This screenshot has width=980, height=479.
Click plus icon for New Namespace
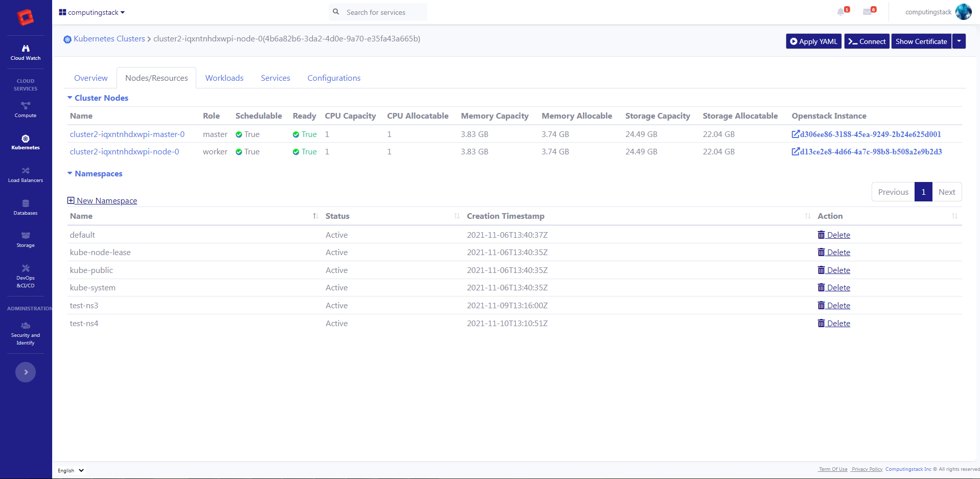71,200
